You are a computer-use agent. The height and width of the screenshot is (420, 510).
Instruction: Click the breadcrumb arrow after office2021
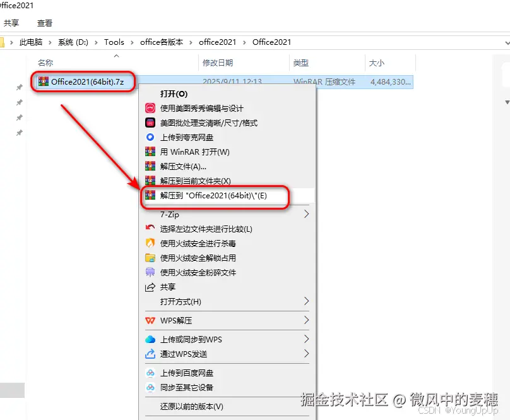click(244, 42)
